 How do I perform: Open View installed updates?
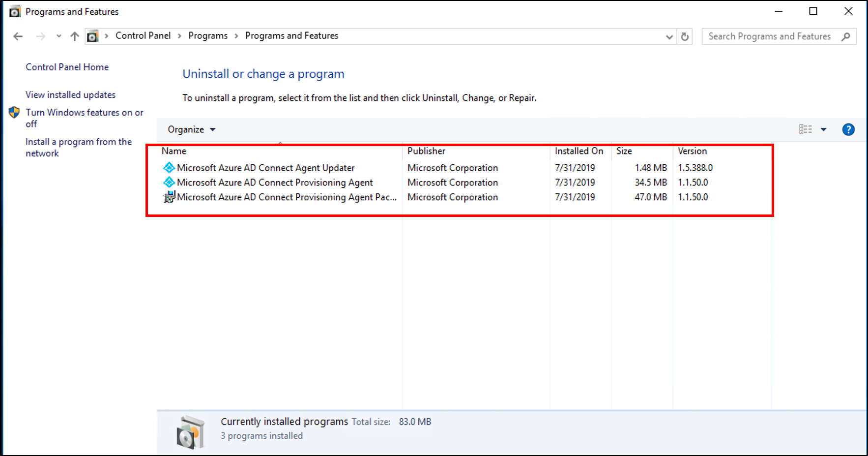click(71, 94)
